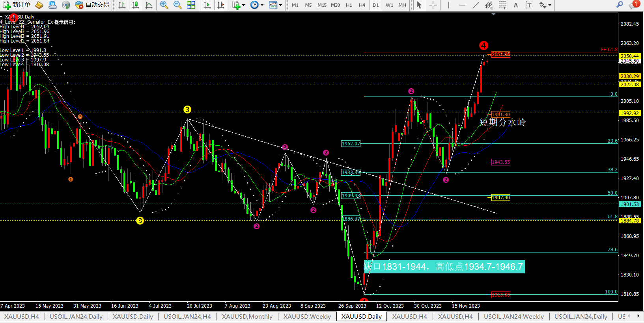Screen dimensions: 644x323
Task: Draw a vertical line
Action: (x=449, y=5)
